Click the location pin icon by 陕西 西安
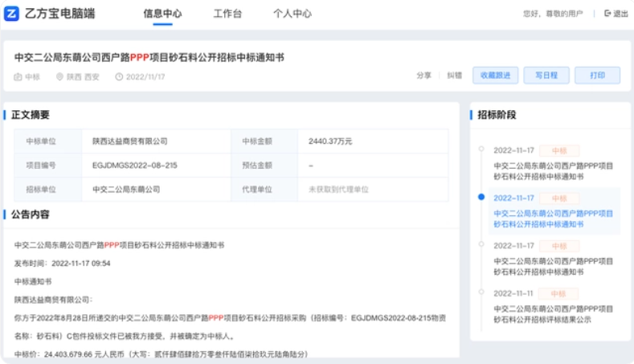This screenshot has height=364, width=634. pos(59,77)
